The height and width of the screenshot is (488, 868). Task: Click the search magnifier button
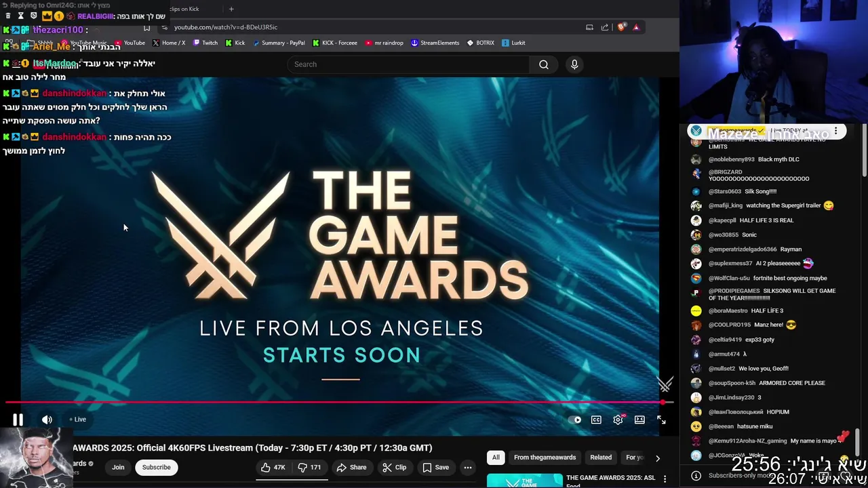pyautogui.click(x=544, y=64)
